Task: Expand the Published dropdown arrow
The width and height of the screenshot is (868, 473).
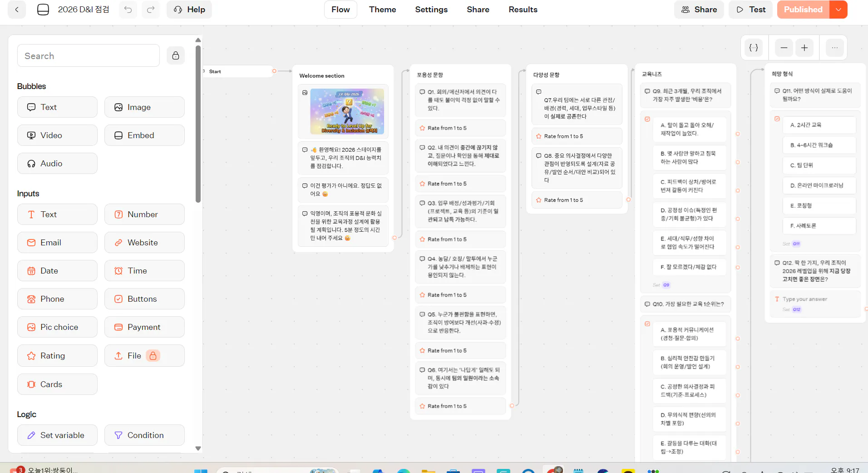Action: (838, 10)
